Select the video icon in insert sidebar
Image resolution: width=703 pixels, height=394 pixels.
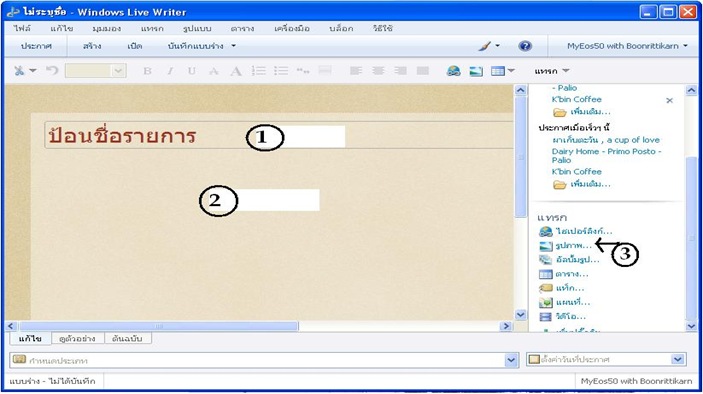[x=546, y=317]
